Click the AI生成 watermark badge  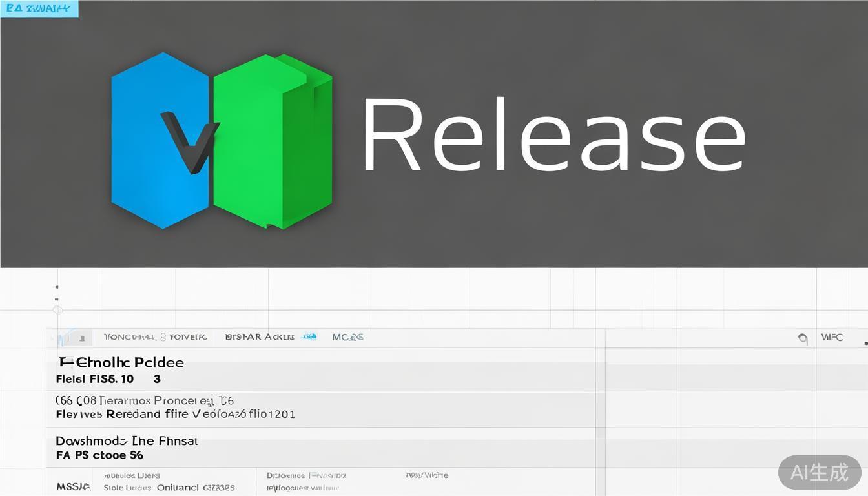tap(819, 473)
